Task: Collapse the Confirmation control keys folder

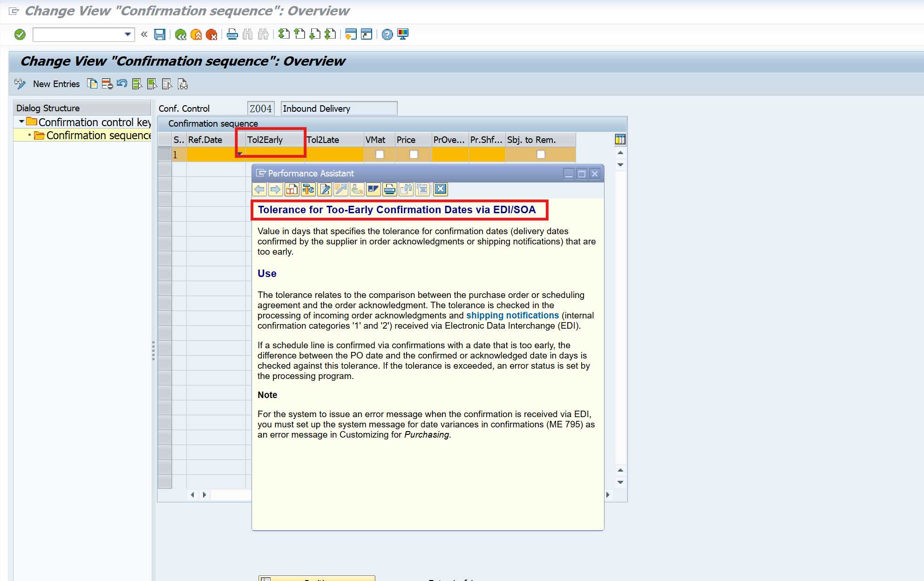Action: pyautogui.click(x=21, y=122)
